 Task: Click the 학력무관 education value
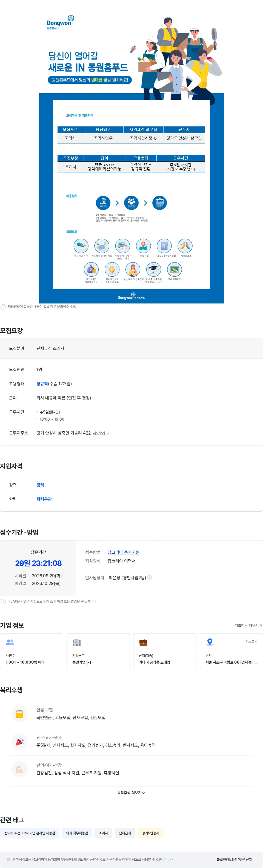click(x=44, y=499)
